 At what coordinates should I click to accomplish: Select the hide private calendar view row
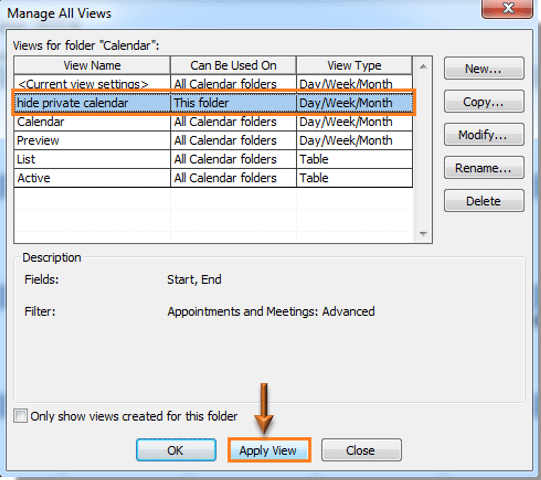pyautogui.click(x=213, y=103)
